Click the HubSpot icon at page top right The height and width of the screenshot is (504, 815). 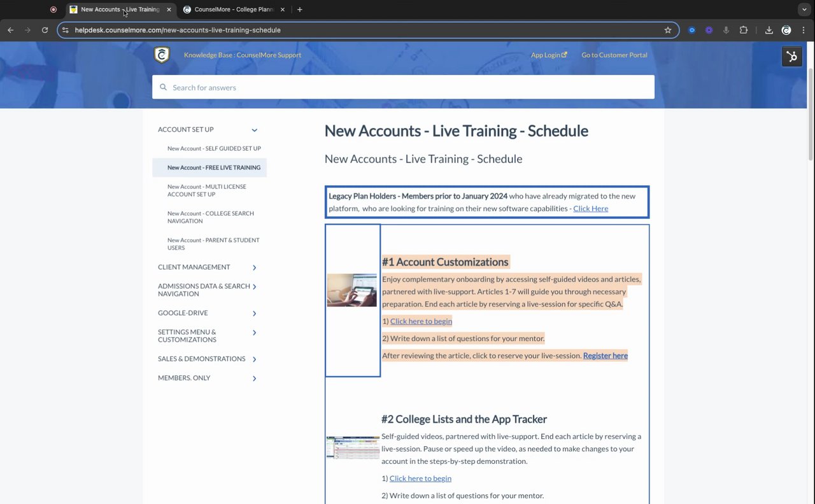(792, 57)
